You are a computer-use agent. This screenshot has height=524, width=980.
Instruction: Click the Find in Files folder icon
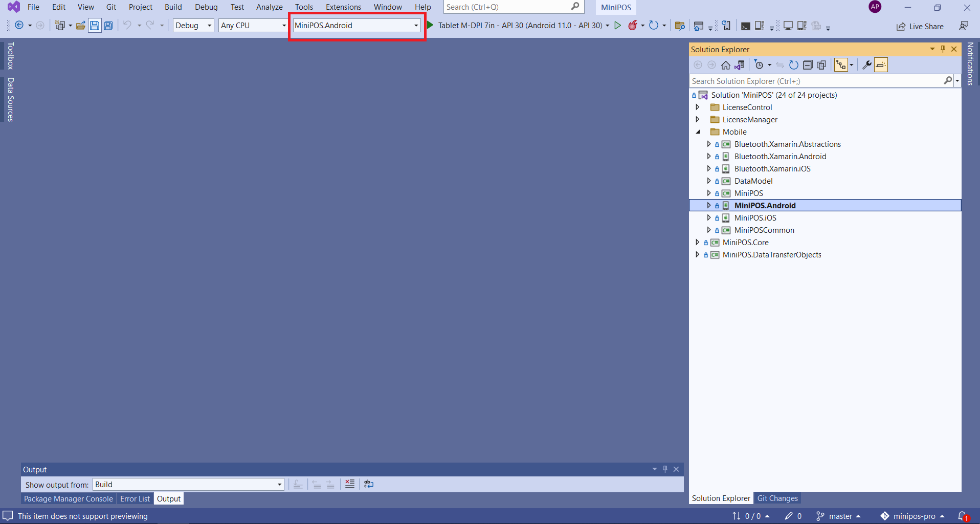click(x=680, y=26)
